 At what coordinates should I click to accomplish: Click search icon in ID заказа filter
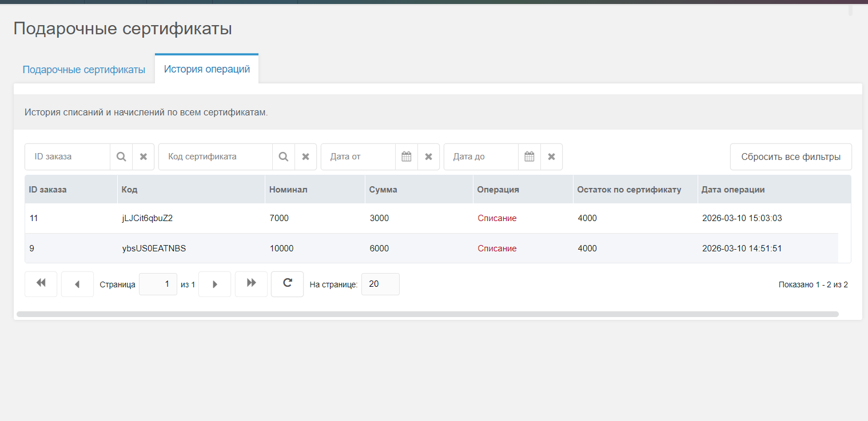point(121,157)
